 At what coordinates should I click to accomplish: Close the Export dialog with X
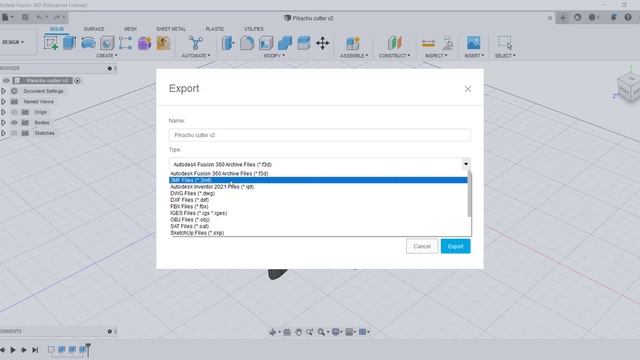(468, 89)
